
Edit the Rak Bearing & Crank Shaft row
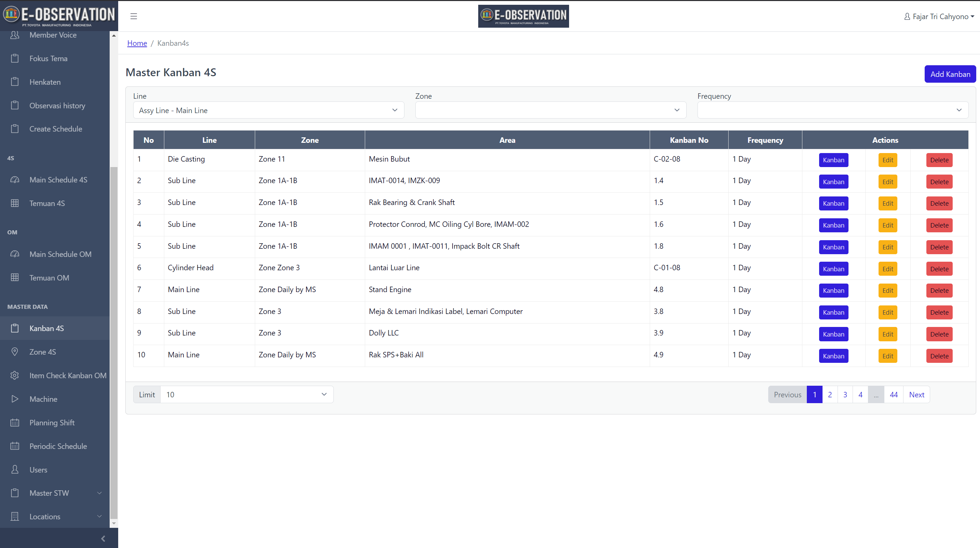pos(887,203)
